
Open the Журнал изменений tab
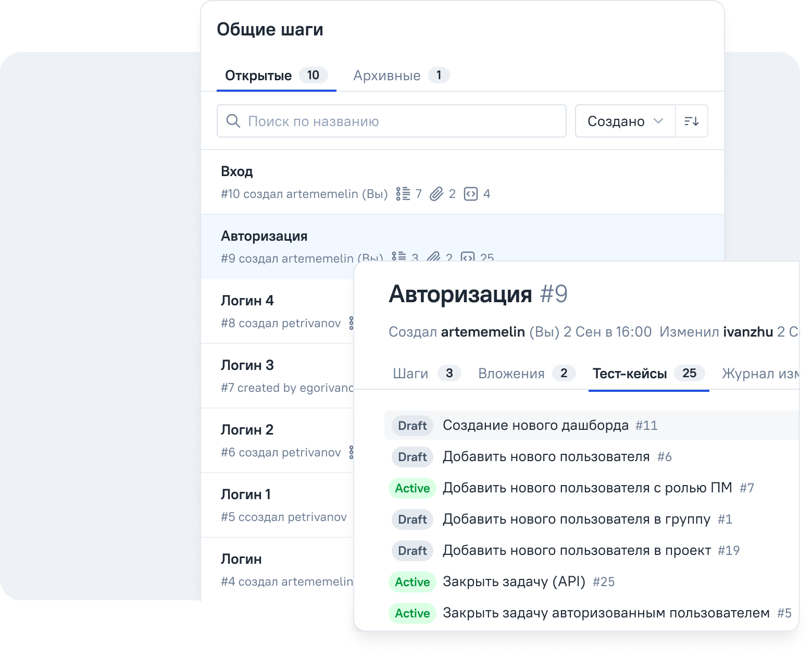click(760, 373)
